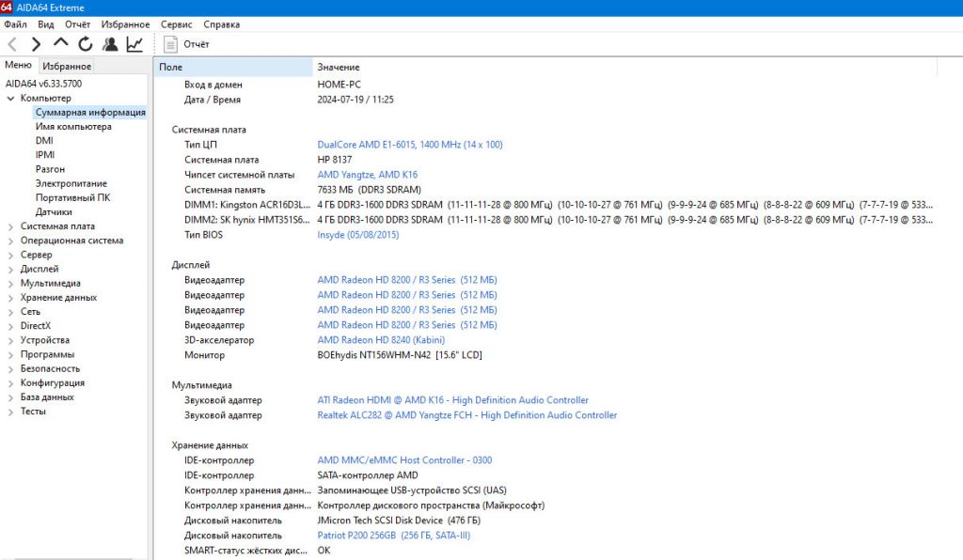963x560 pixels.
Task: Expand the Сервер tree node
Action: [10, 255]
